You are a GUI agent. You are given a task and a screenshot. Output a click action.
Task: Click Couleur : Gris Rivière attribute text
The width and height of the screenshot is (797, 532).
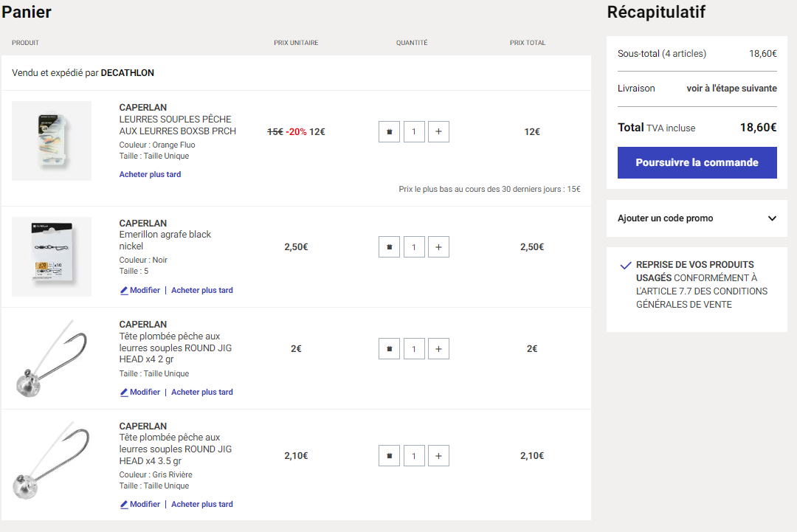[156, 474]
